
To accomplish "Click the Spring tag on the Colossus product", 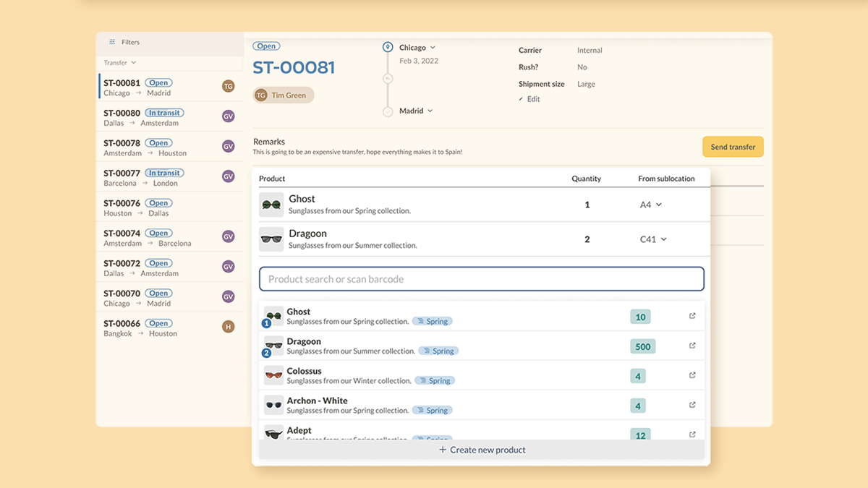I will click(434, 380).
